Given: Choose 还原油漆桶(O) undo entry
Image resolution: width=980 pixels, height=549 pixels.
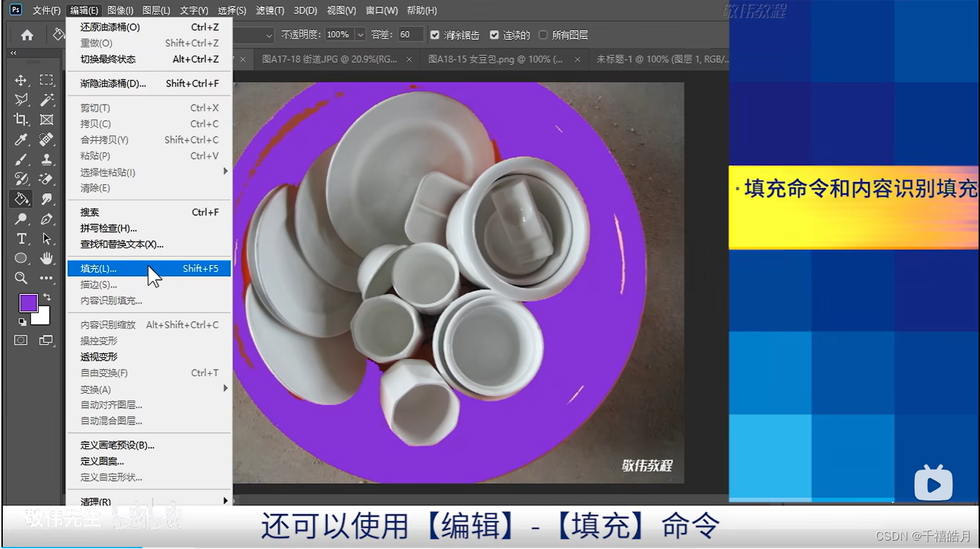Looking at the screenshot, I should point(149,27).
